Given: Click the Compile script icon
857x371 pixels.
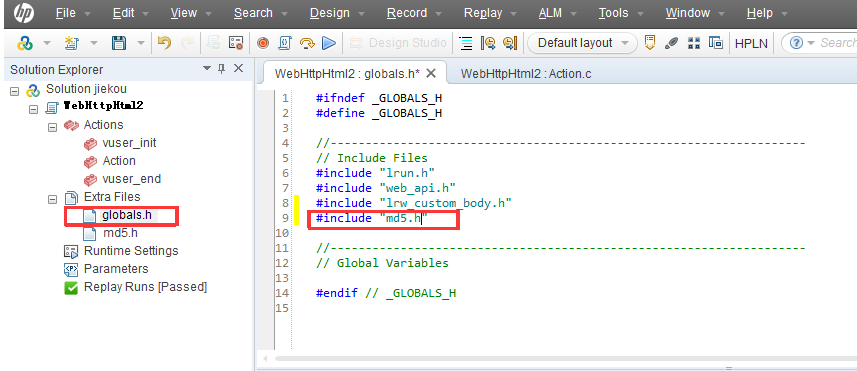Looking at the screenshot, I should click(x=285, y=43).
